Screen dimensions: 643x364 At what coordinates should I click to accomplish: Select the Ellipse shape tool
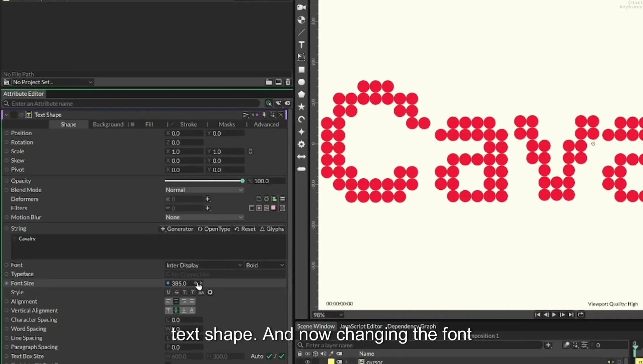point(301,82)
